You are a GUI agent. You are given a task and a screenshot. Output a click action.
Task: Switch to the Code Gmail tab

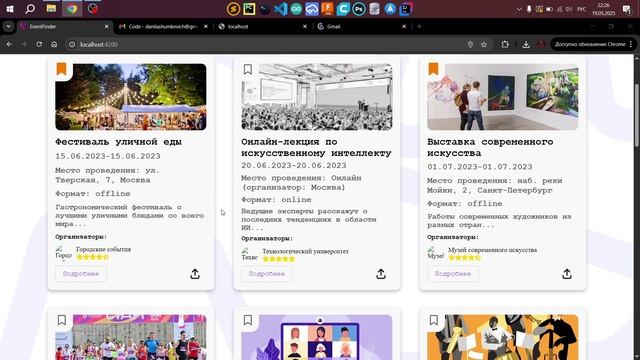click(x=162, y=27)
